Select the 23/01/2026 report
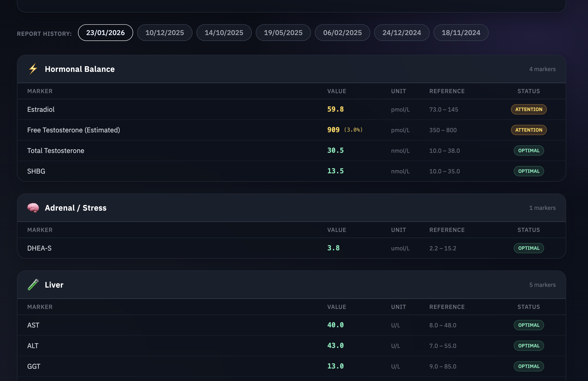 [x=105, y=33]
